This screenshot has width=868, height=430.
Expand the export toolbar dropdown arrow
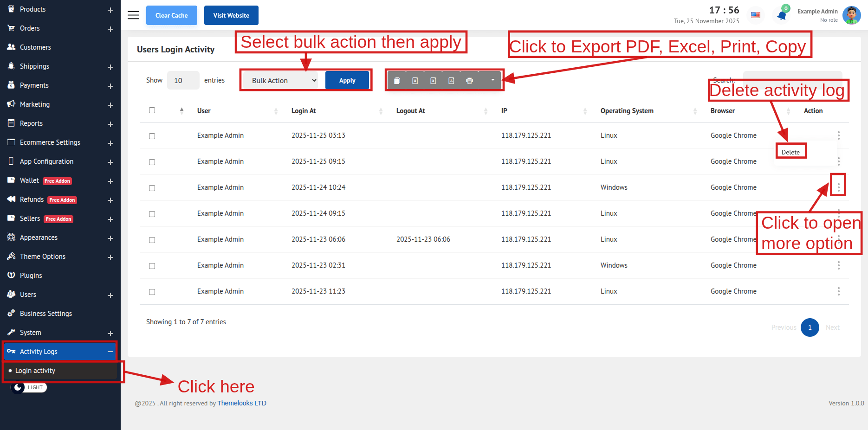click(x=492, y=80)
